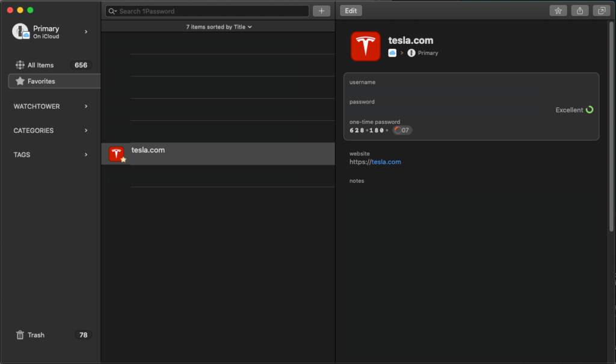Click the Primary vault icon on iCloud
This screenshot has height=364, width=616.
20,31
